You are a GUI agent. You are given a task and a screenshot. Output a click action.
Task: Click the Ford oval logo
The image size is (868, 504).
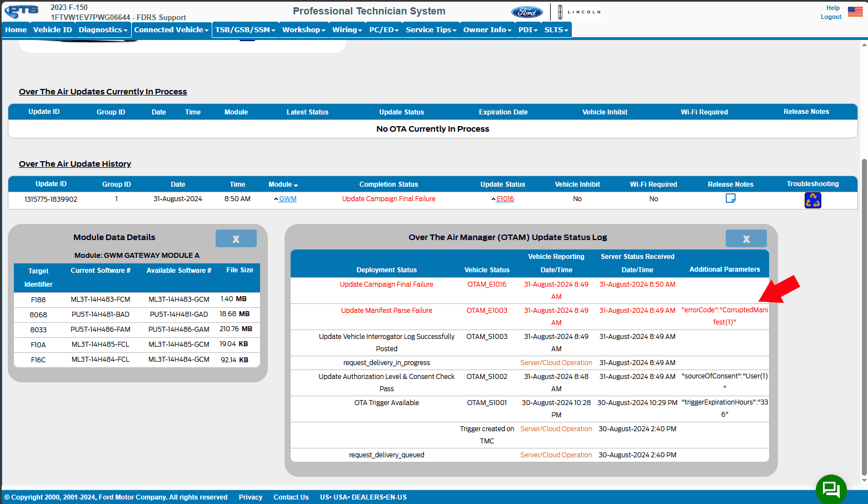[527, 12]
